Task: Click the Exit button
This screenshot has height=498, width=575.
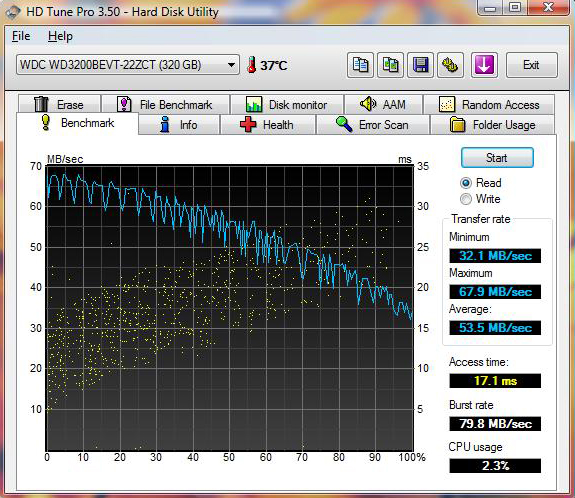Action: pyautogui.click(x=531, y=65)
